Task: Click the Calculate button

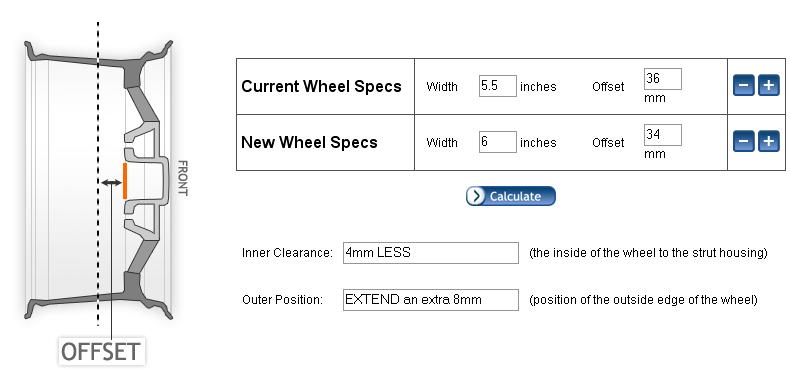Action: click(511, 196)
